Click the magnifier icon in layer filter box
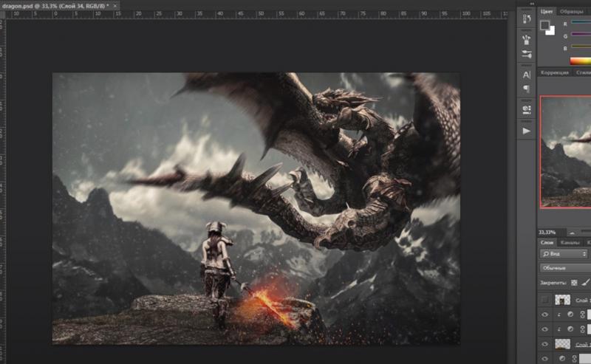 [545, 254]
